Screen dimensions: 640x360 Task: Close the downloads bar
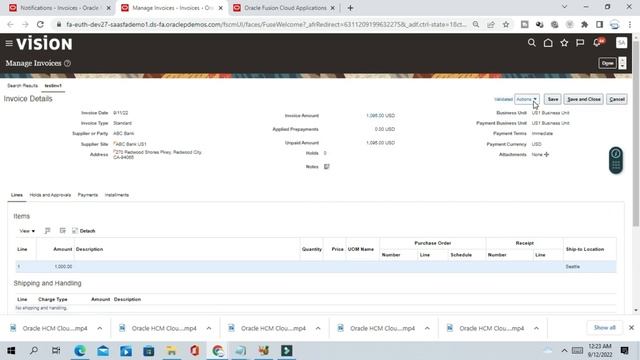pyautogui.click(x=631, y=328)
